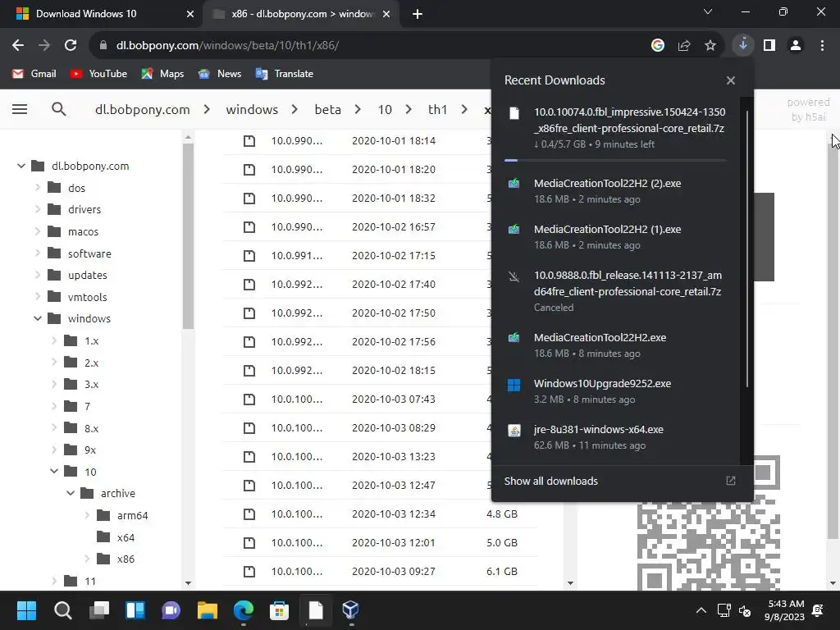The width and height of the screenshot is (840, 630).
Task: Expand the drivers folder in the tree
Action: pyautogui.click(x=38, y=209)
